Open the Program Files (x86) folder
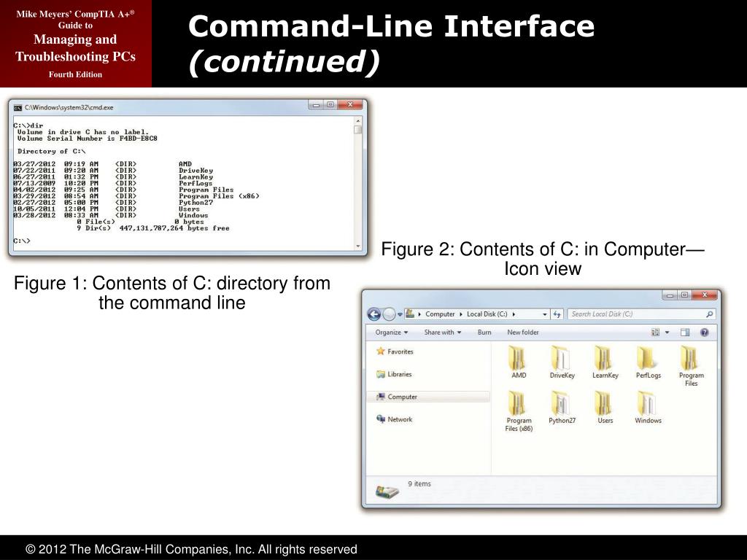This screenshot has height=560, width=747. click(519, 411)
